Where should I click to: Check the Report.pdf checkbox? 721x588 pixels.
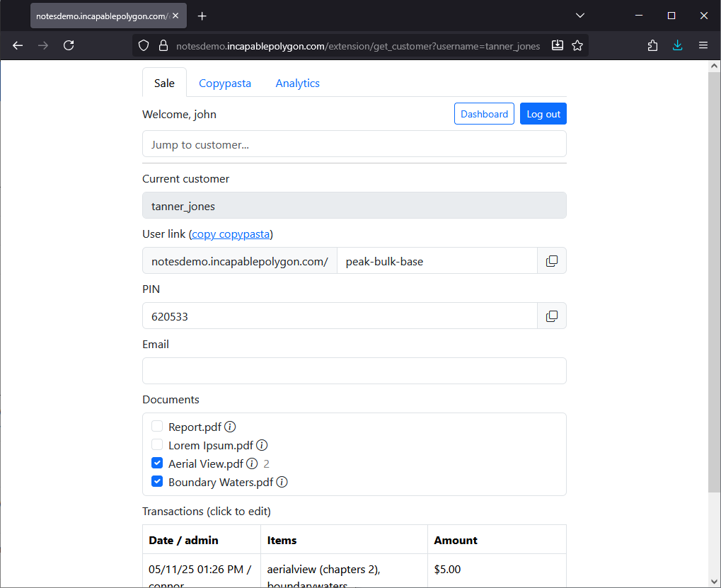pos(156,427)
